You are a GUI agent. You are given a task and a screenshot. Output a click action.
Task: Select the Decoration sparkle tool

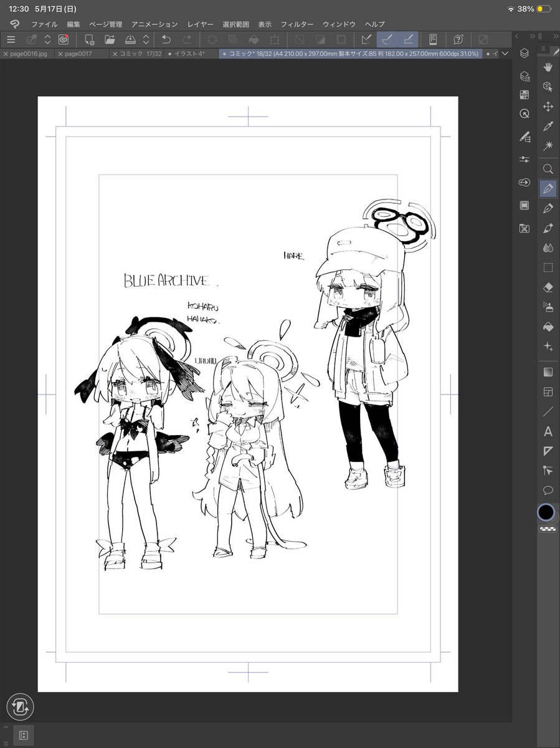click(x=548, y=347)
